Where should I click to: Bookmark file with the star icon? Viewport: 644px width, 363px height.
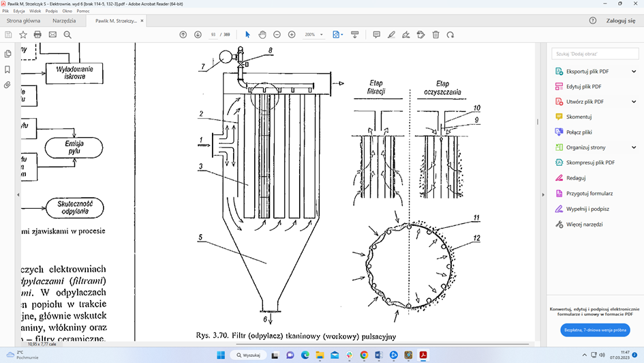(x=22, y=35)
